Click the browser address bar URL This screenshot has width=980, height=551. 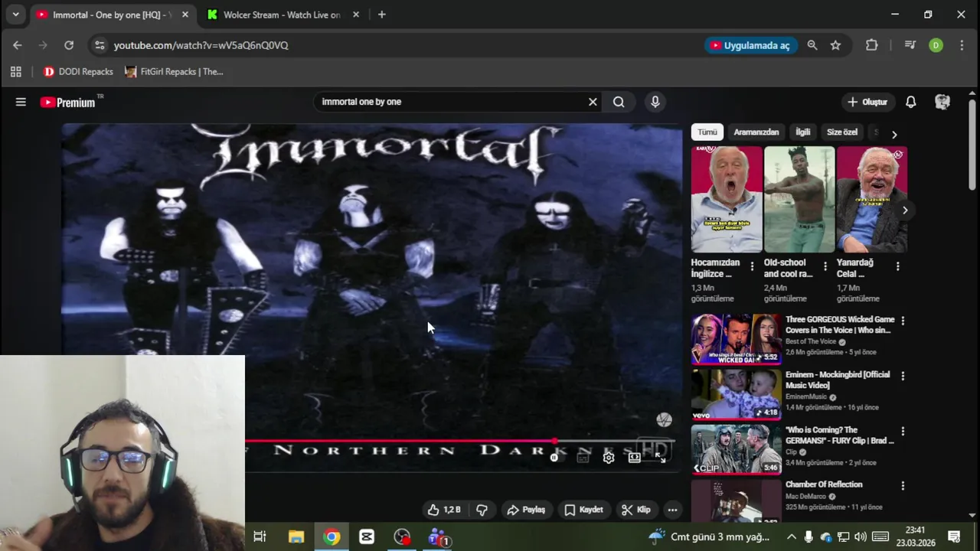(201, 45)
